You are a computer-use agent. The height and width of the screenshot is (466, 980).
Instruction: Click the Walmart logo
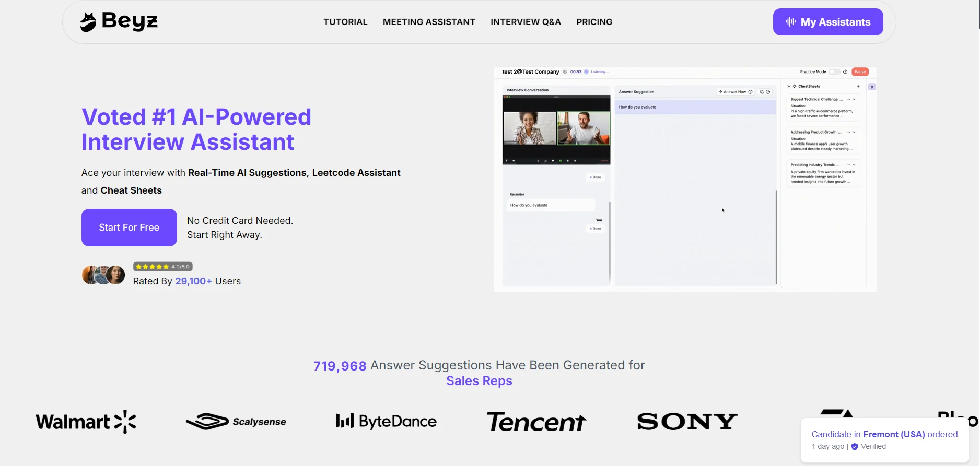[86, 422]
